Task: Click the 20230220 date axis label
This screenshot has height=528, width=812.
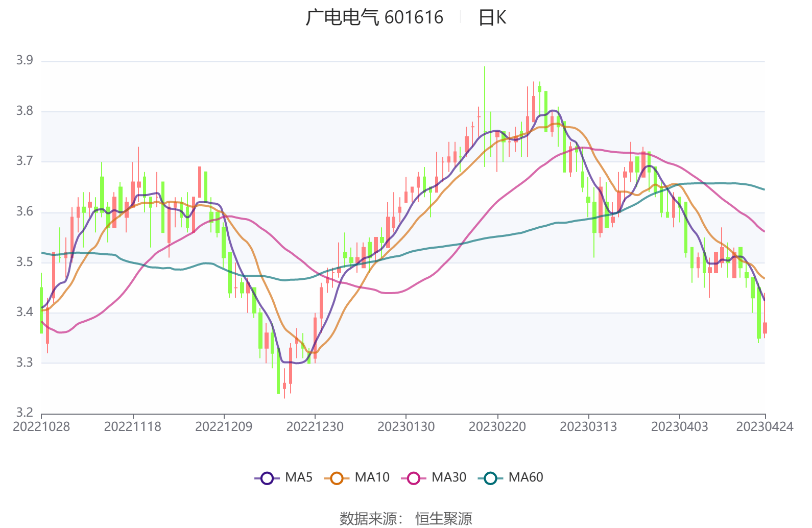Action: click(x=497, y=427)
